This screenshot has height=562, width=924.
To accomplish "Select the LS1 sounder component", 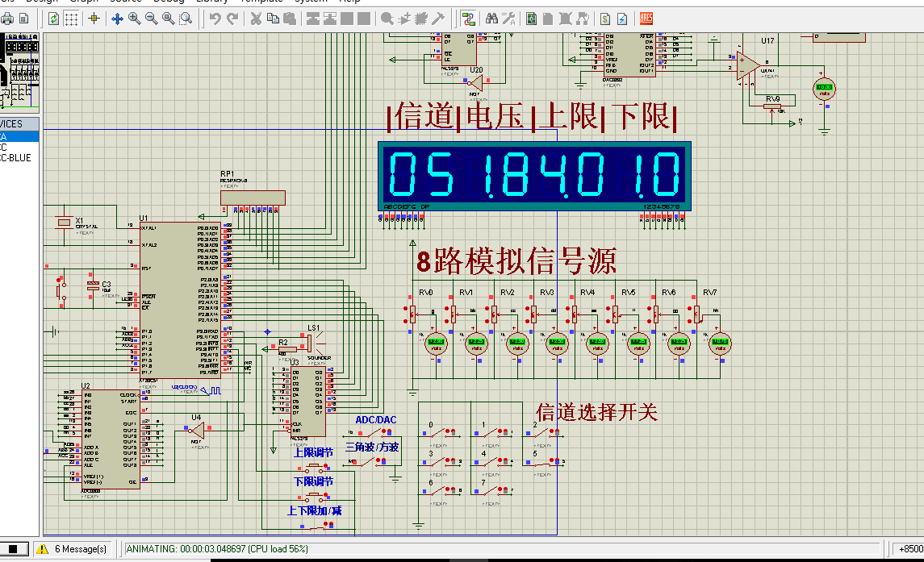I will (308, 342).
